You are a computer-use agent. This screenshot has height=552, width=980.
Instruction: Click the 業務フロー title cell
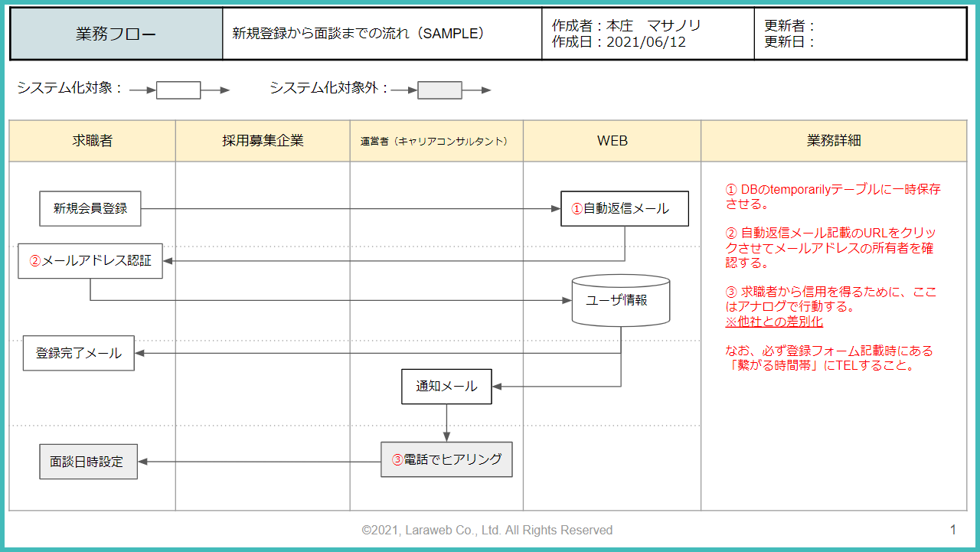click(115, 33)
